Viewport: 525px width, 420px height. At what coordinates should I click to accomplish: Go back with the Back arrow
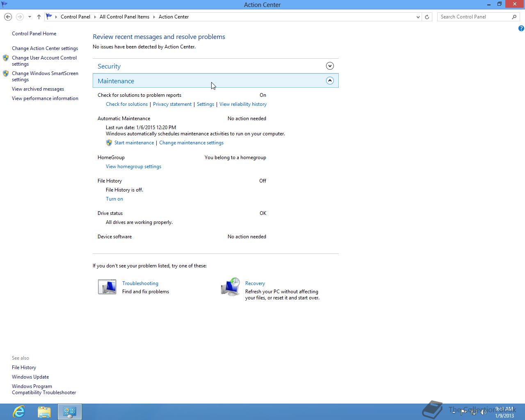(8, 17)
